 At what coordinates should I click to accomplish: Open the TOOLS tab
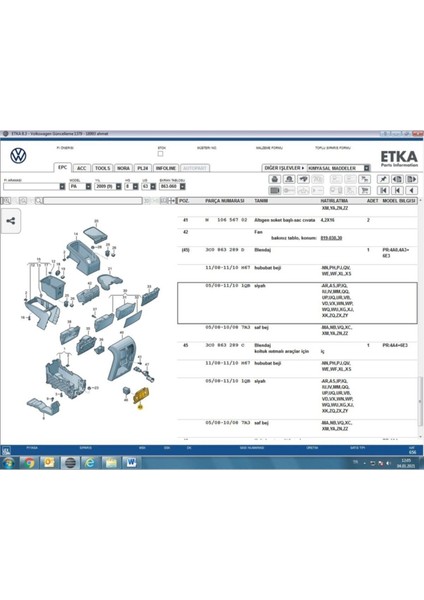102,168
